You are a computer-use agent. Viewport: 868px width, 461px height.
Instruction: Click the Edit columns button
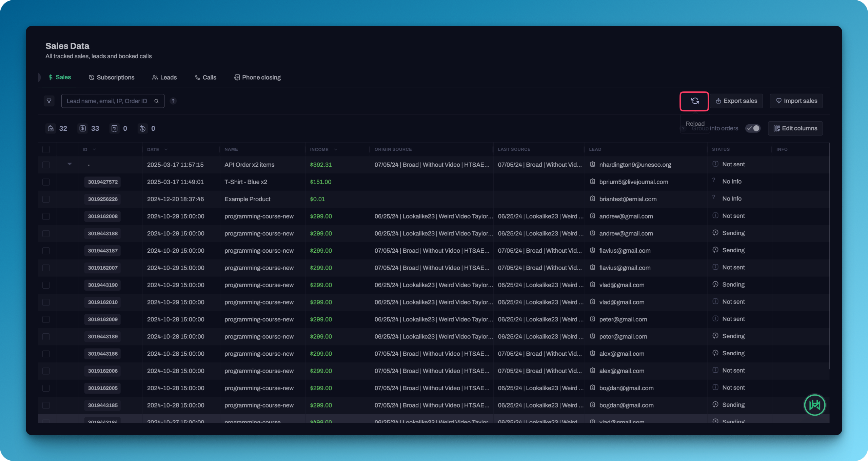[795, 128]
